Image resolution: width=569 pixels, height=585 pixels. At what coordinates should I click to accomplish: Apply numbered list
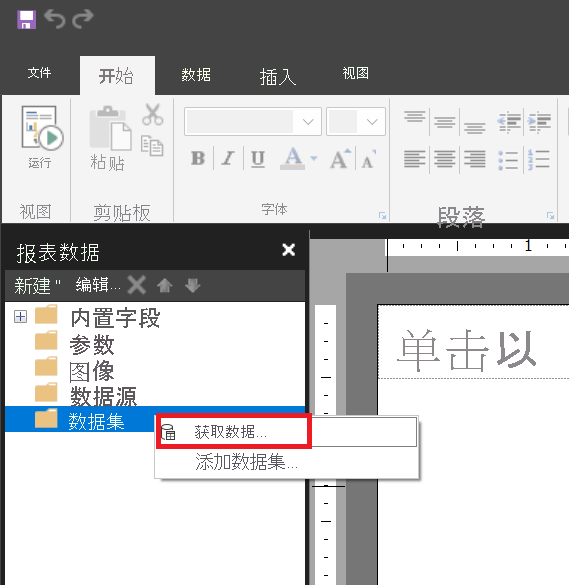pyautogui.click(x=539, y=160)
